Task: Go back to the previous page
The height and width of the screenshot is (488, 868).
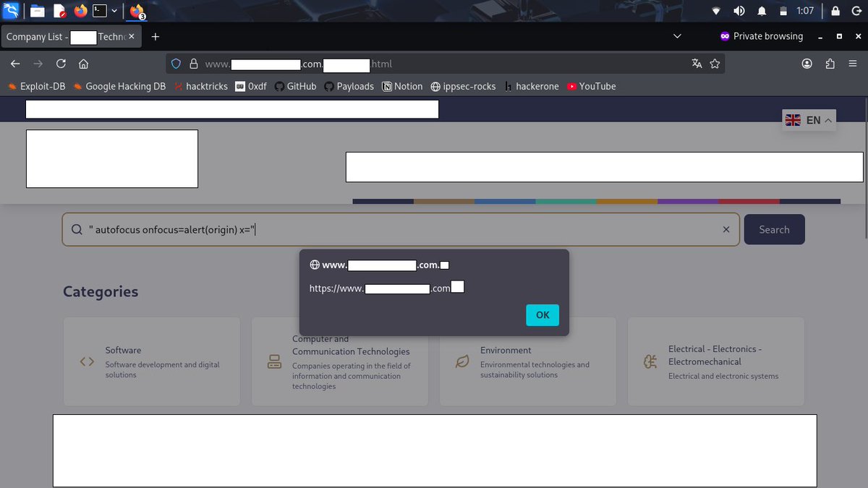Action: (15, 64)
